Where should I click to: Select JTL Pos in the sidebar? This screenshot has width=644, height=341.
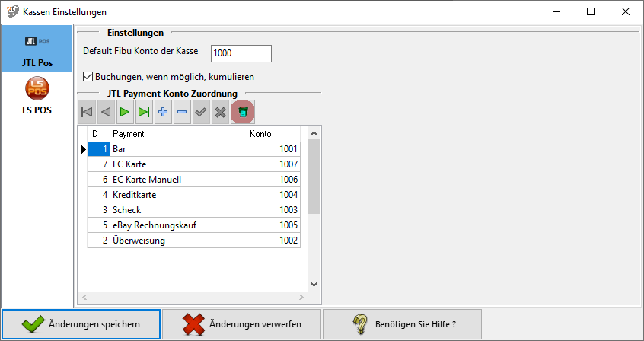tap(37, 49)
